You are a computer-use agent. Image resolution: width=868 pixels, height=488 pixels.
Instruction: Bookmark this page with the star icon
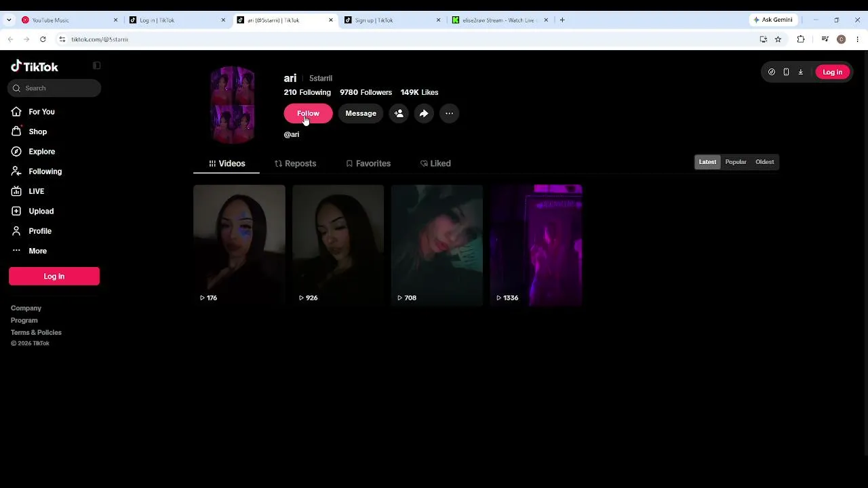[778, 39]
